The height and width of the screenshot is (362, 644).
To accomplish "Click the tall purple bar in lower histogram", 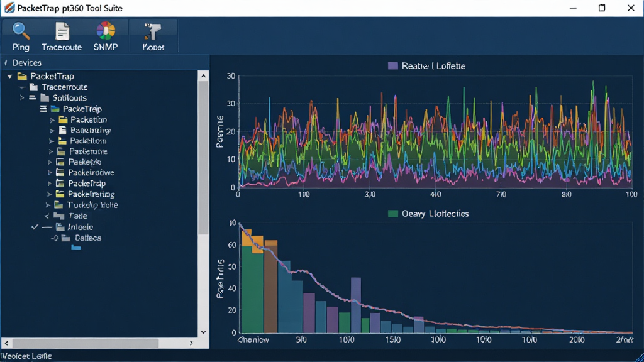I will pyautogui.click(x=356, y=305).
